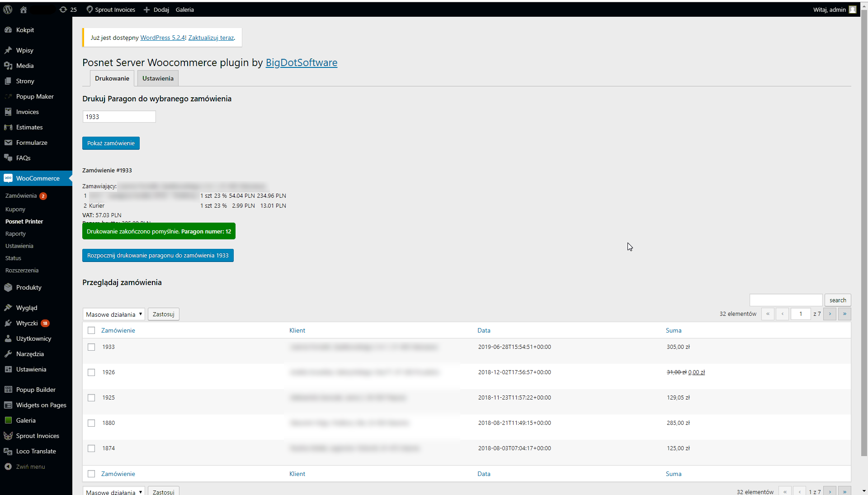Click the order number input field

(x=119, y=117)
